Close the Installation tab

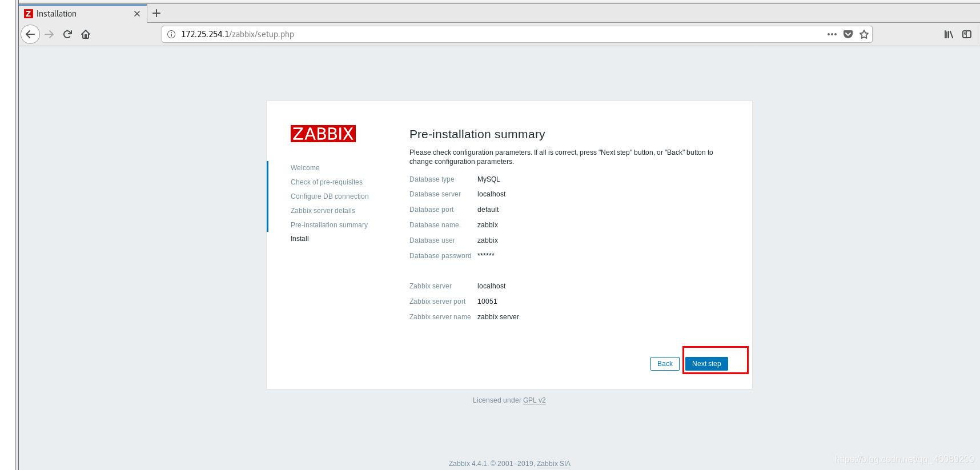pos(137,14)
